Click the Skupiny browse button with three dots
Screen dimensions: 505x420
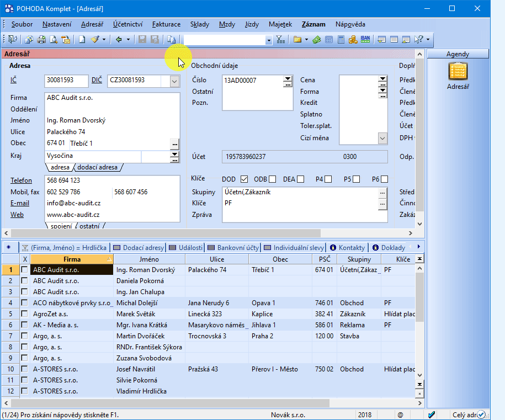click(x=382, y=193)
